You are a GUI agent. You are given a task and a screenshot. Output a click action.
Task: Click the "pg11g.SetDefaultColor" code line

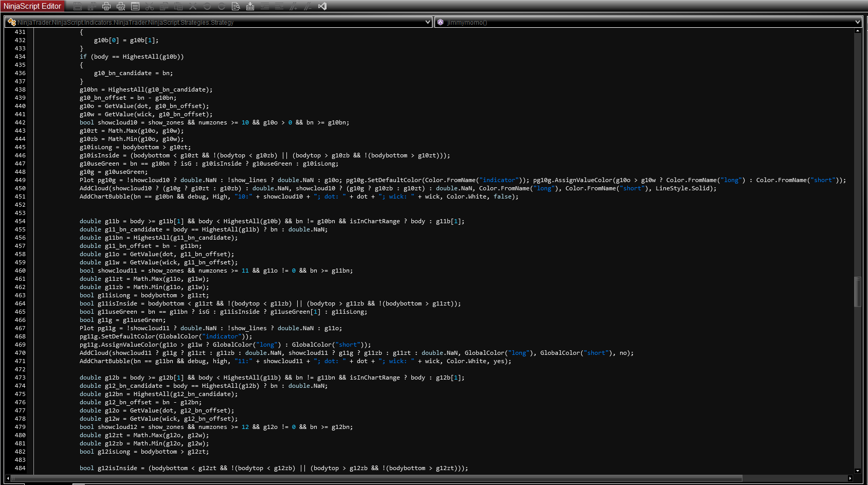[166, 336]
